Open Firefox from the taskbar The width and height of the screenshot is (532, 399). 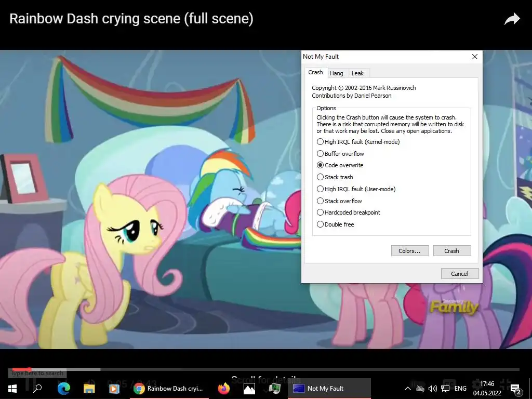tap(224, 389)
